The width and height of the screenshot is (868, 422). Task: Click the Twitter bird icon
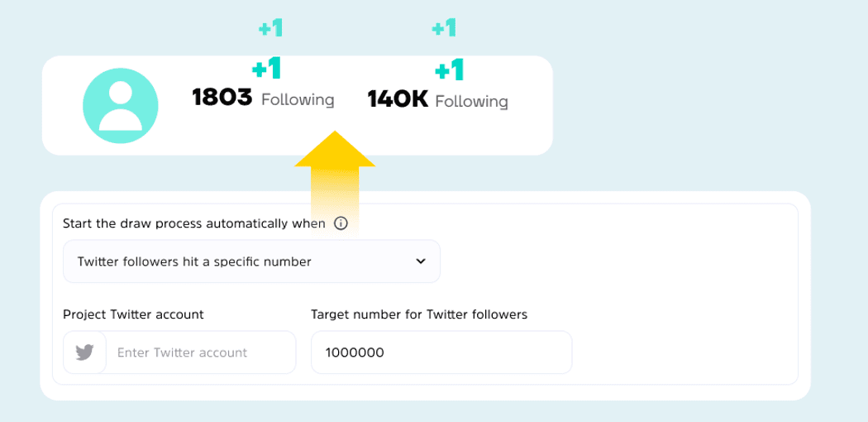pyautogui.click(x=84, y=352)
